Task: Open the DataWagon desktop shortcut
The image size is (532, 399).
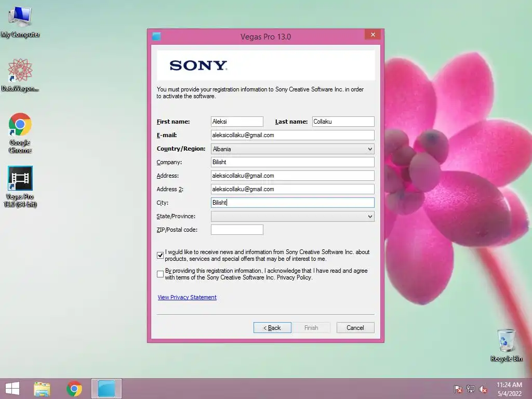Action: point(20,75)
